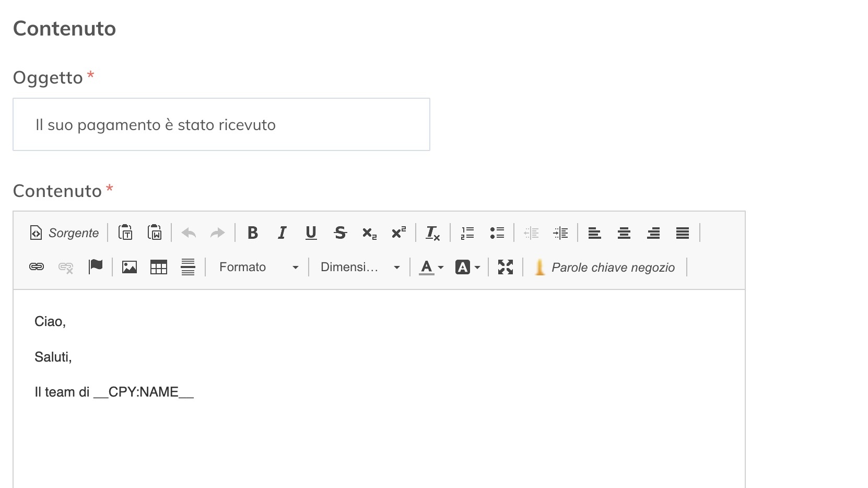Insert a table
Image resolution: width=868 pixels, height=488 pixels.
click(158, 267)
